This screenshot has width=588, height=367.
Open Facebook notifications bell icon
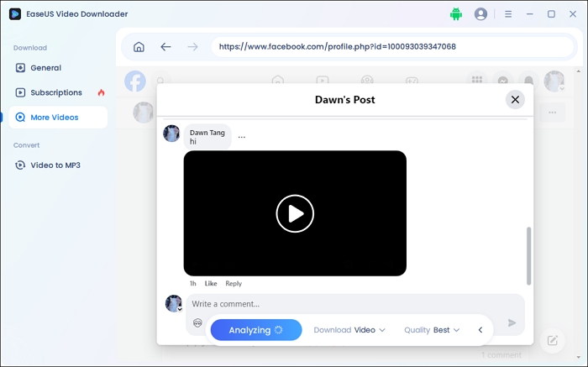(x=528, y=81)
